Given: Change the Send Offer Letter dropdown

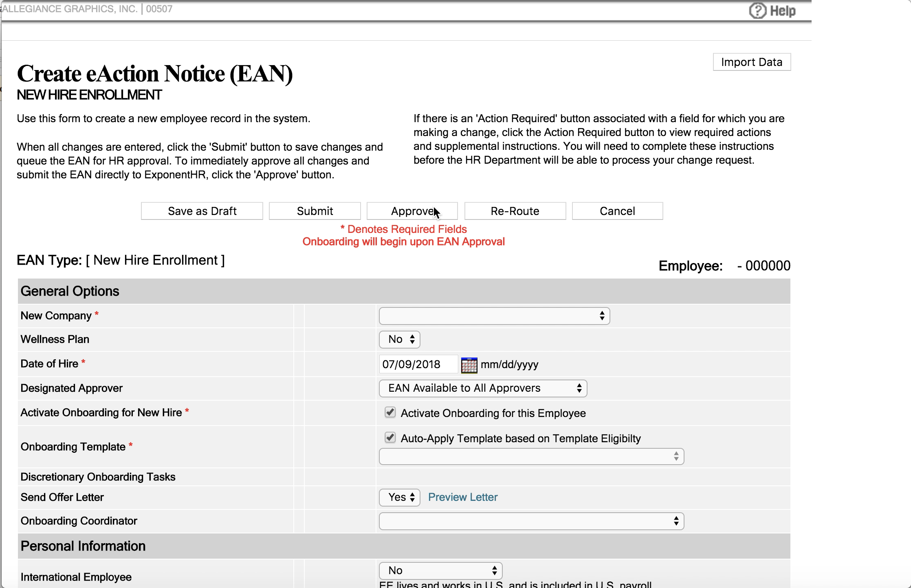Looking at the screenshot, I should coord(399,498).
